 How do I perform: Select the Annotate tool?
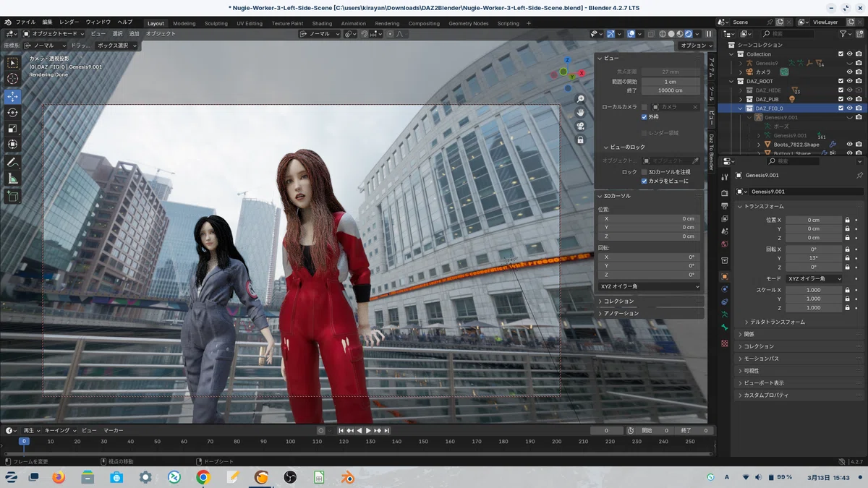coord(12,162)
